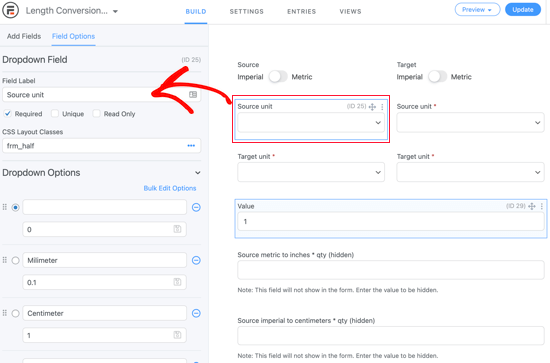Click the Milimeter option label input
This screenshot has height=363, width=550.
click(x=105, y=260)
